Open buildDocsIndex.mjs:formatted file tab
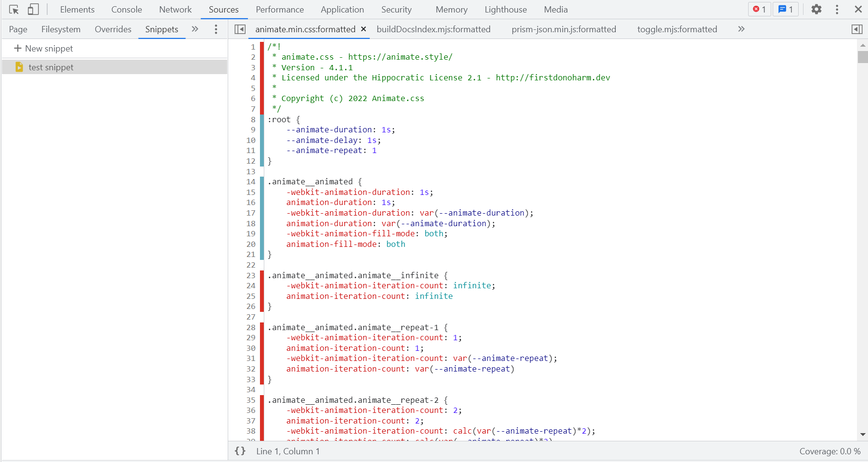This screenshot has width=868, height=462. pos(434,29)
